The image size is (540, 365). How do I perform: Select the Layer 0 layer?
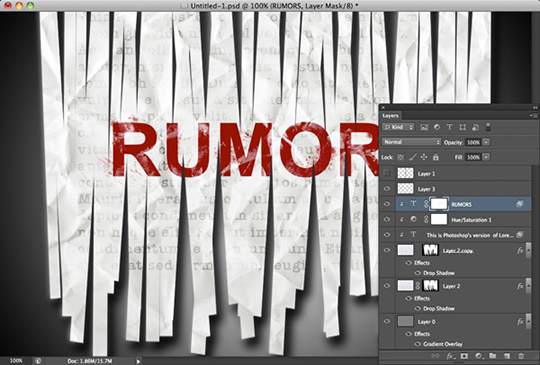click(455, 322)
